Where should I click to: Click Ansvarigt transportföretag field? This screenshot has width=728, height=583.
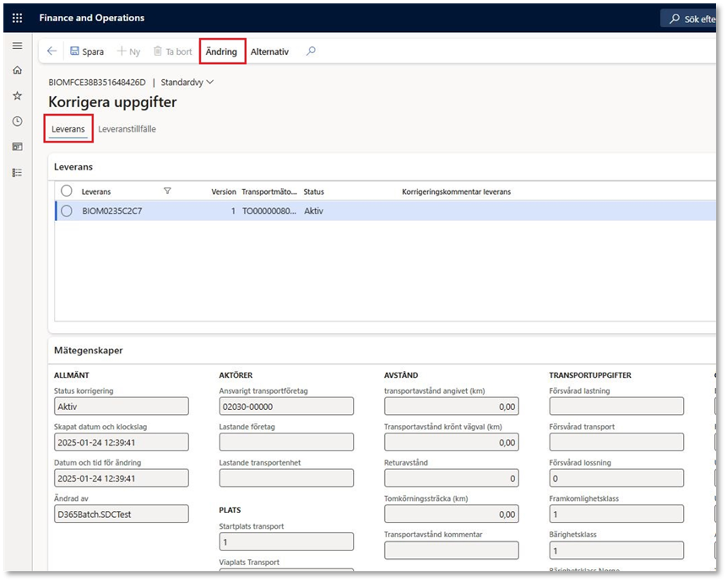click(286, 407)
